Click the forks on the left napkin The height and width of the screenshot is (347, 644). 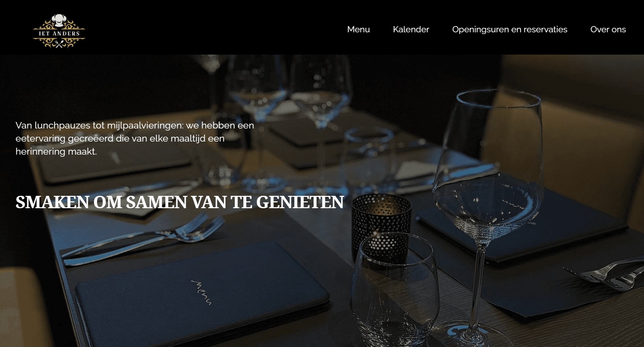pos(144,237)
